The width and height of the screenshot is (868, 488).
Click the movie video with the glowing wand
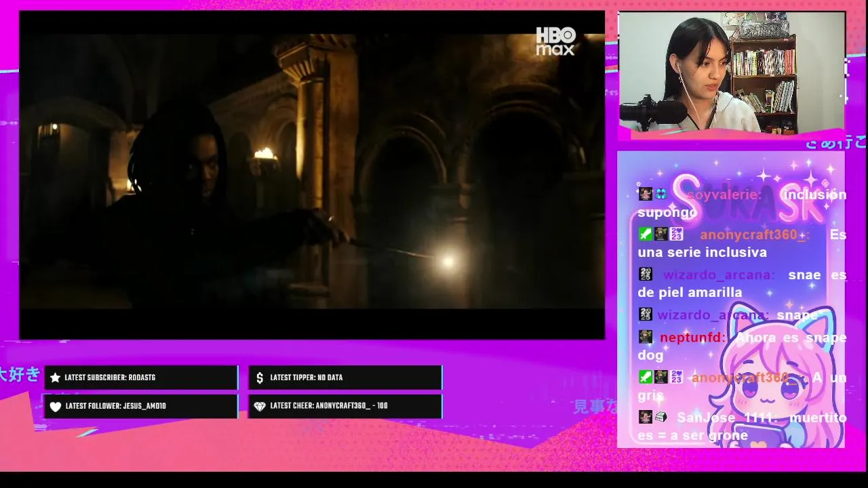click(312, 175)
